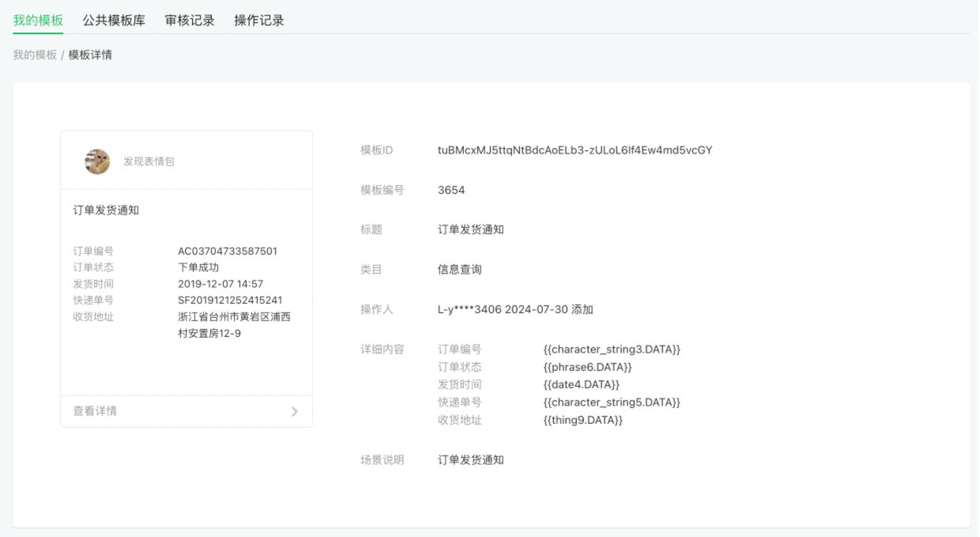Click 我的模板 in the breadcrumb trail
The image size is (980, 537).
[x=32, y=55]
